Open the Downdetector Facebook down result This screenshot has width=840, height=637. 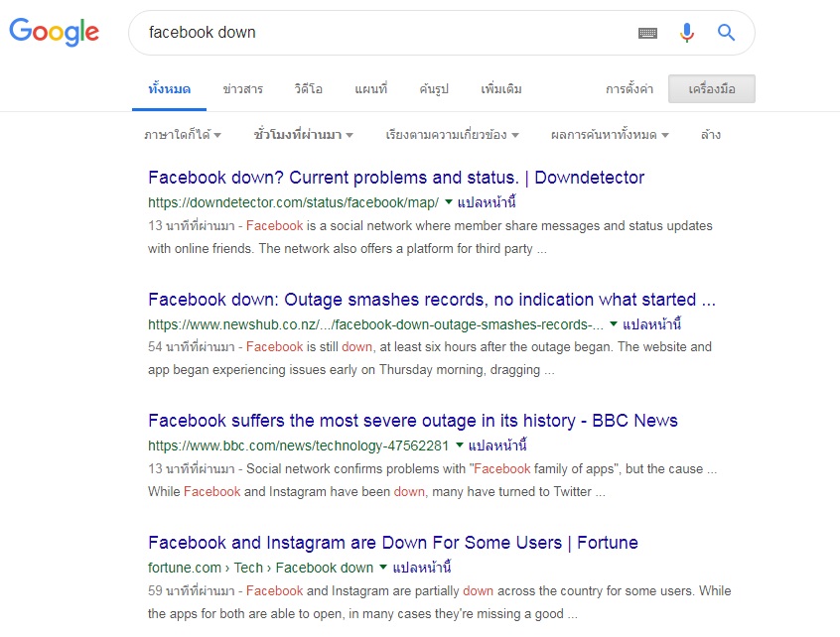[396, 178]
